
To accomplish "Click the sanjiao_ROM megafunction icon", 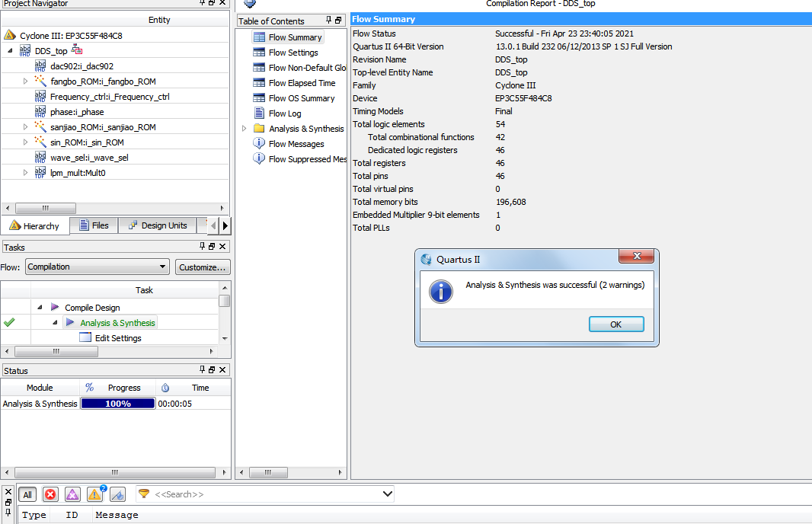I will pos(40,126).
